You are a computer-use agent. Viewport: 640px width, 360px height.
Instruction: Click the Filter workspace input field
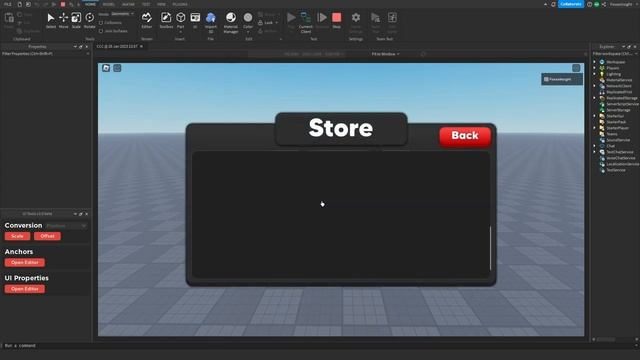point(615,54)
